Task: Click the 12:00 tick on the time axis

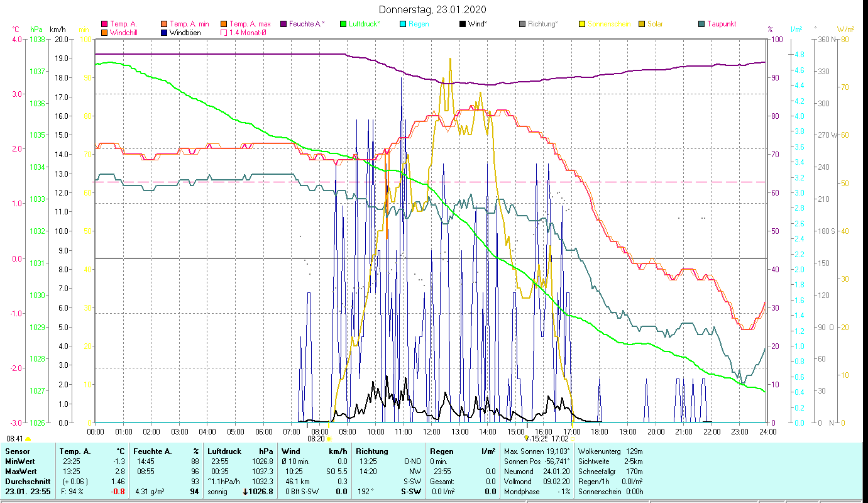Action: point(432,431)
